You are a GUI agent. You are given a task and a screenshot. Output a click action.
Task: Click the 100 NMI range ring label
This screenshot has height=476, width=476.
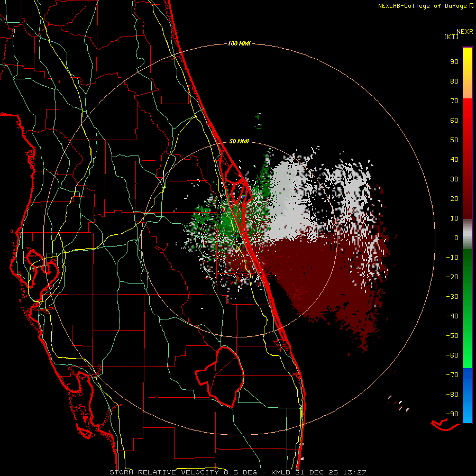(239, 44)
